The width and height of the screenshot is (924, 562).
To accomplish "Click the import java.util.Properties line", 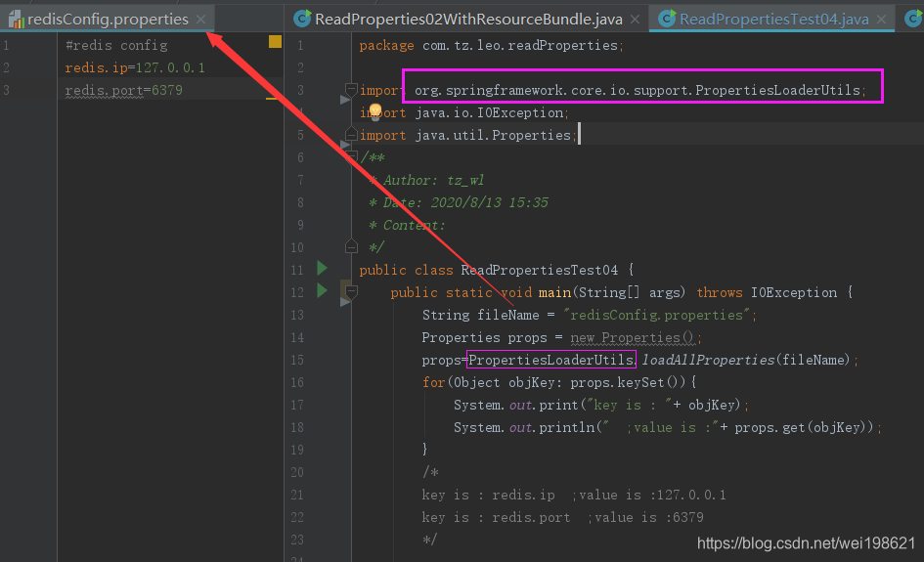I will coord(468,135).
